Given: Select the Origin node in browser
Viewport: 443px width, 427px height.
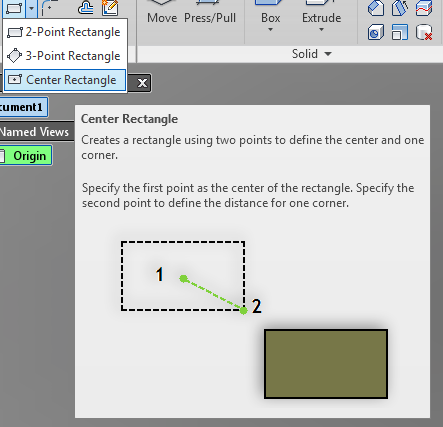Looking at the screenshot, I should 26,156.
